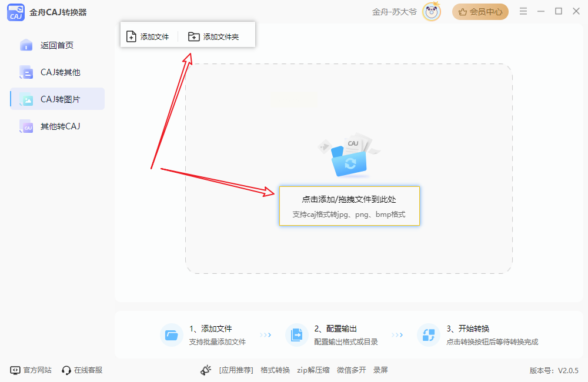588x382 pixels.
Task: Click the thumbs-up icon in 会员中心
Action: click(463, 12)
